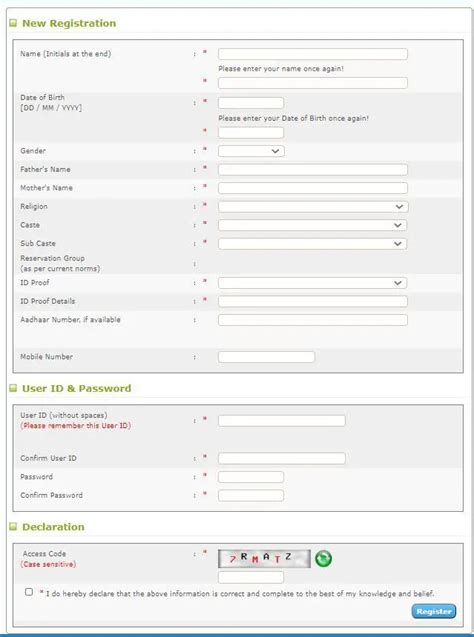The height and width of the screenshot is (637, 474).
Task: Click the access code entry box
Action: point(251,577)
